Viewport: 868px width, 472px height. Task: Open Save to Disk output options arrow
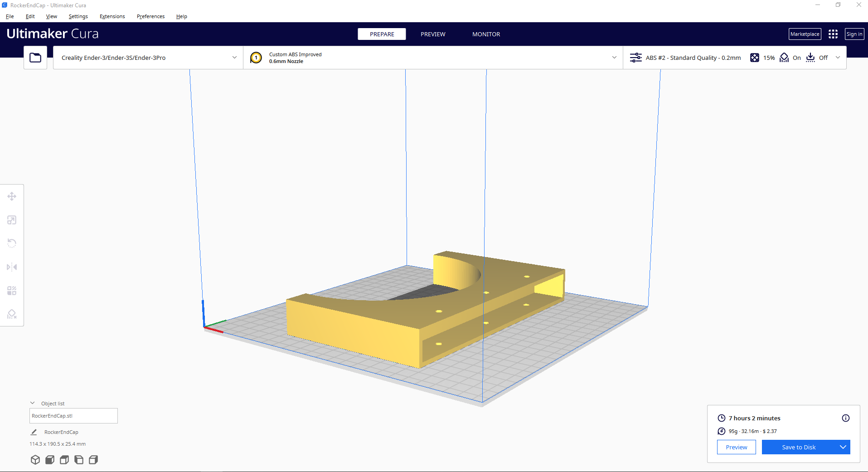[x=843, y=447]
